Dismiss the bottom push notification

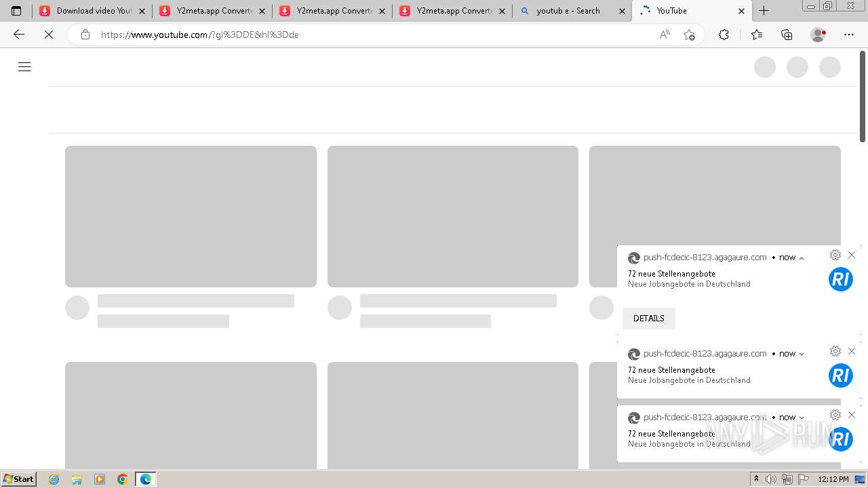point(852,415)
